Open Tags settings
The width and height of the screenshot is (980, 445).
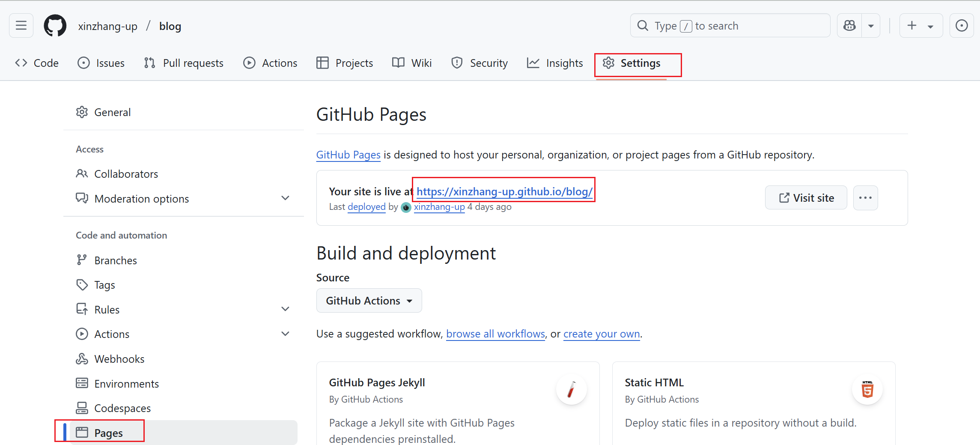click(x=184, y=285)
